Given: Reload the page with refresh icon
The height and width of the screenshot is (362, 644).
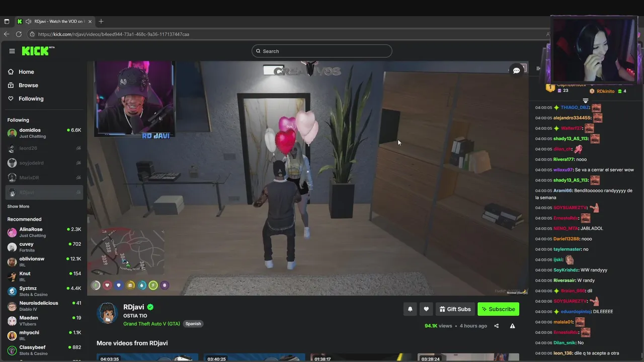Looking at the screenshot, I should pyautogui.click(x=19, y=34).
